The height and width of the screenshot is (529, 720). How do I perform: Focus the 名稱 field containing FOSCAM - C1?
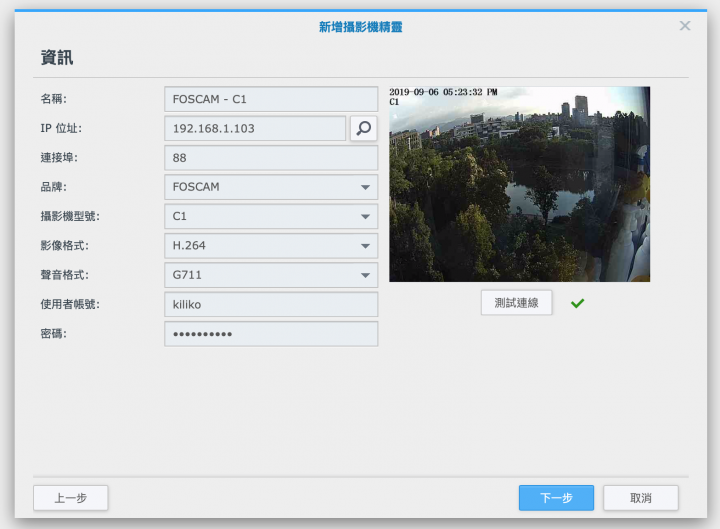tap(271, 99)
